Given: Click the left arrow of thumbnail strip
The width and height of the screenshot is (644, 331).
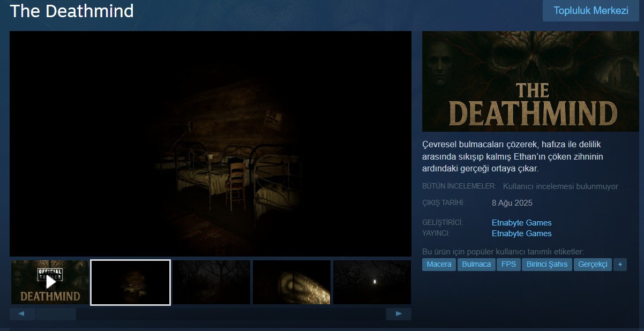Looking at the screenshot, I should [x=23, y=314].
